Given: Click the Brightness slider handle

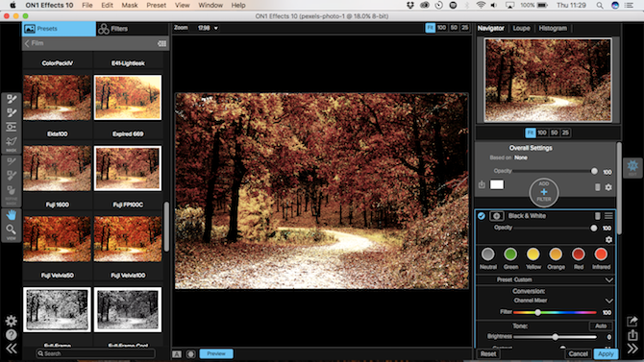Looking at the screenshot, I should 555,337.
